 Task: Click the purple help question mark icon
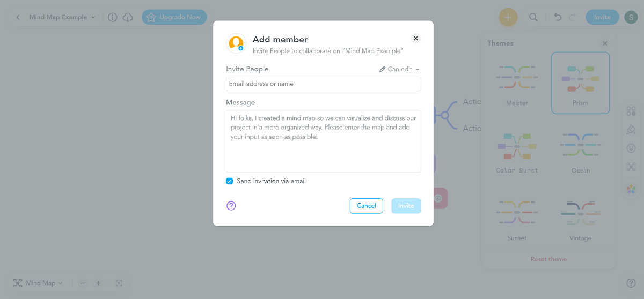pos(231,206)
